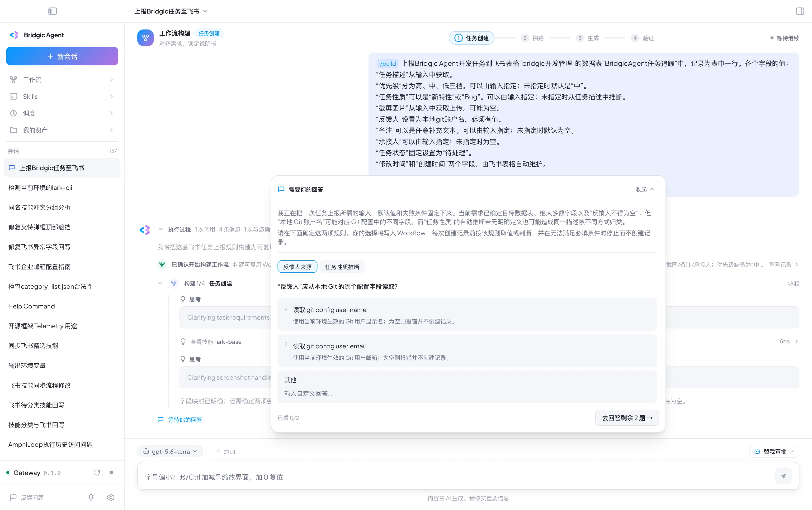This screenshot has height=510, width=812.
Task: Click the Gateway refresh icon
Action: point(97,472)
